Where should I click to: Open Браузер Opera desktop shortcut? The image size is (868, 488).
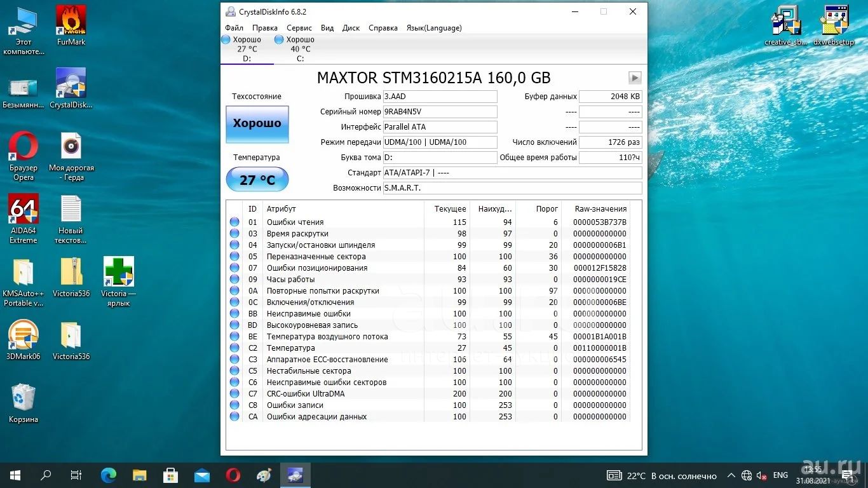tap(24, 156)
